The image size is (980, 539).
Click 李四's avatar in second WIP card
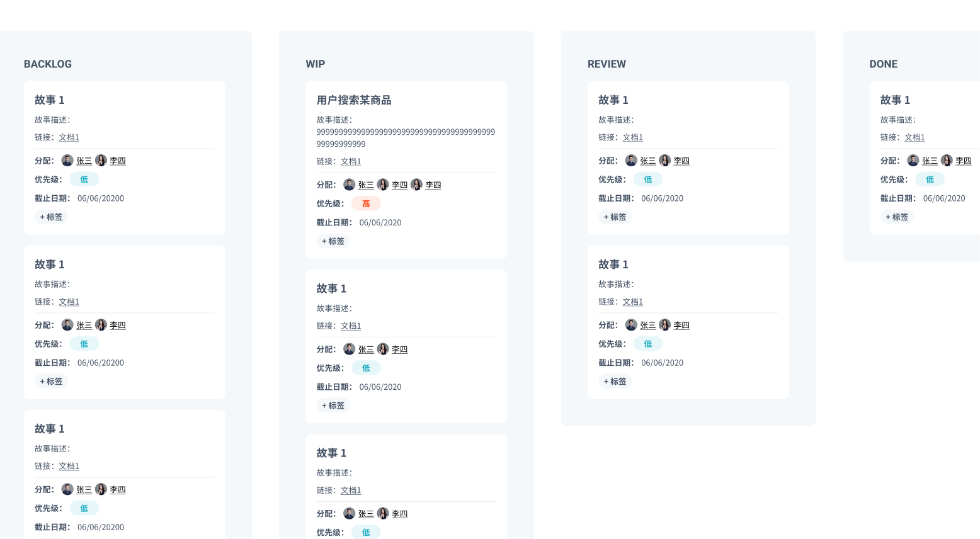click(382, 349)
